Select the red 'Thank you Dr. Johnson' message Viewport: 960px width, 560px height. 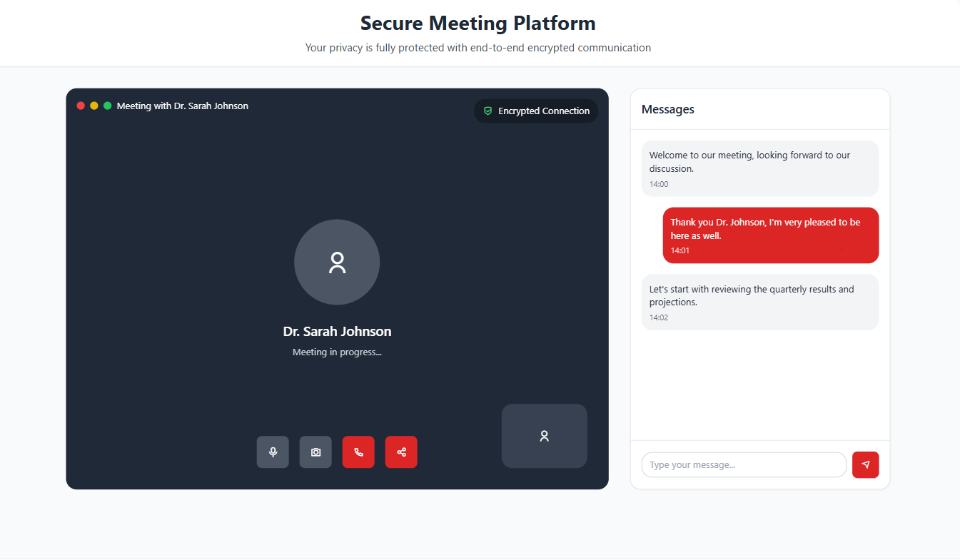click(770, 235)
